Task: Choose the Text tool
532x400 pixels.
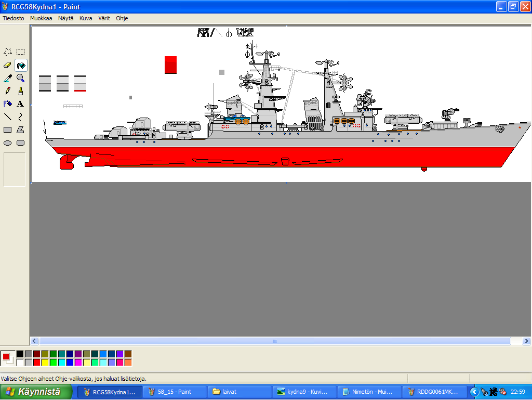Action: 20,104
